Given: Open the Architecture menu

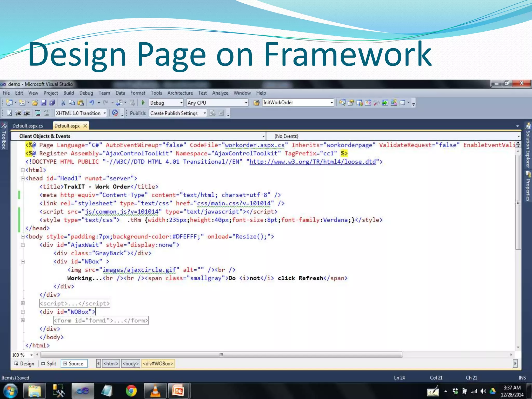Looking at the screenshot, I should click(180, 93).
